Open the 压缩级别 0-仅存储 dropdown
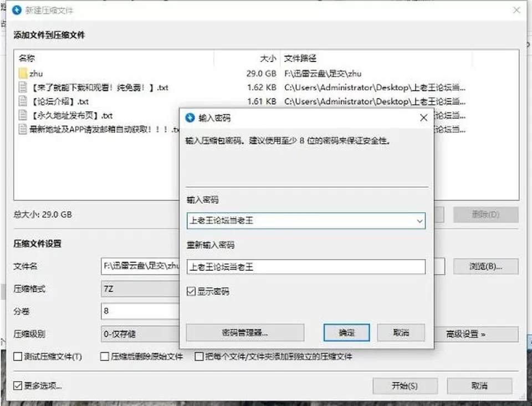 tap(140, 334)
